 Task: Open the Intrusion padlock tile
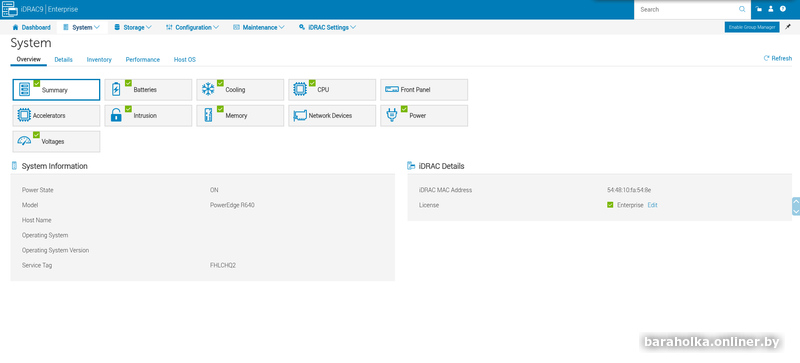(148, 116)
